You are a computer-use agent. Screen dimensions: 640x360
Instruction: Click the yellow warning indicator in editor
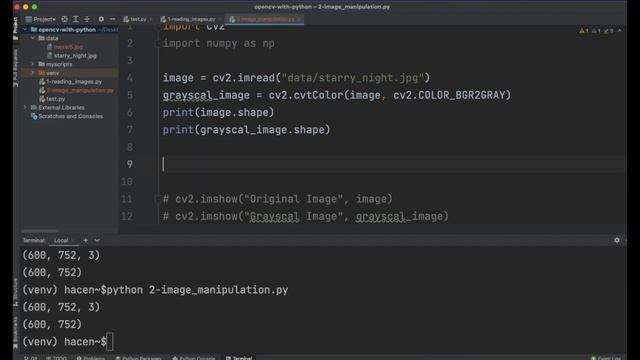[x=584, y=31]
